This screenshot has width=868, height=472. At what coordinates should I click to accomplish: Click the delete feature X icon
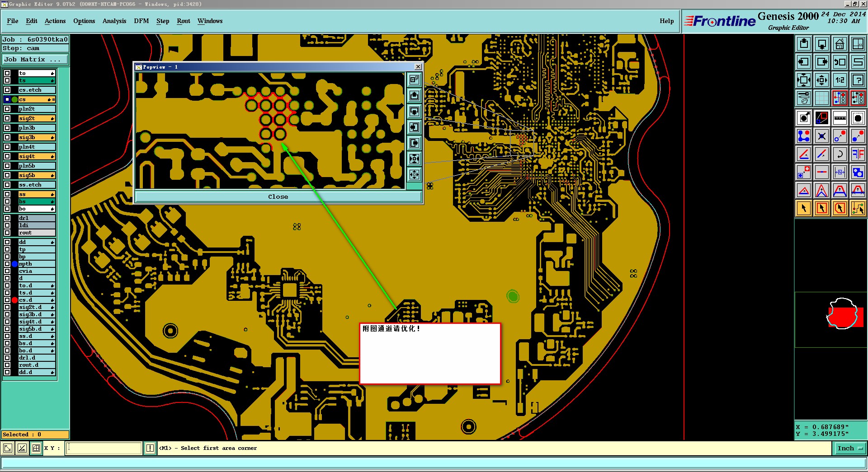coord(822,136)
